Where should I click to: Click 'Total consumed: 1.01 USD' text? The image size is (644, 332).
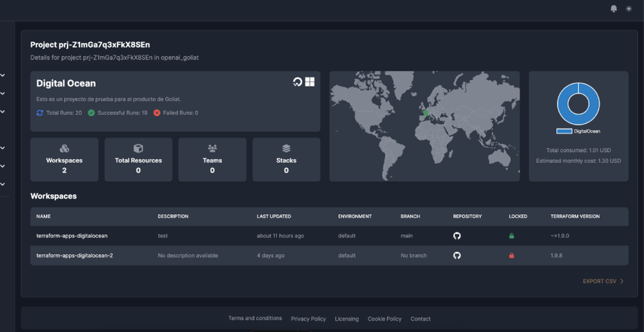[578, 150]
